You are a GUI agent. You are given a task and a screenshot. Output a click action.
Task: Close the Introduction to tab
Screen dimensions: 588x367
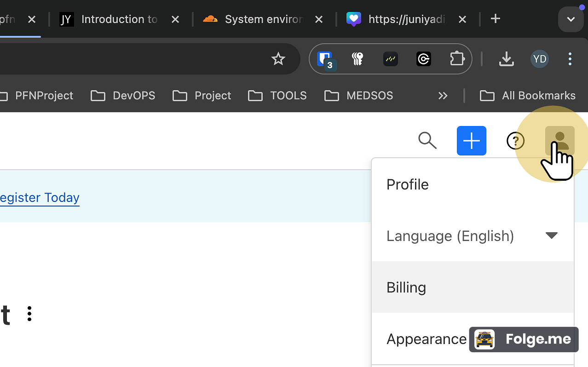point(175,19)
